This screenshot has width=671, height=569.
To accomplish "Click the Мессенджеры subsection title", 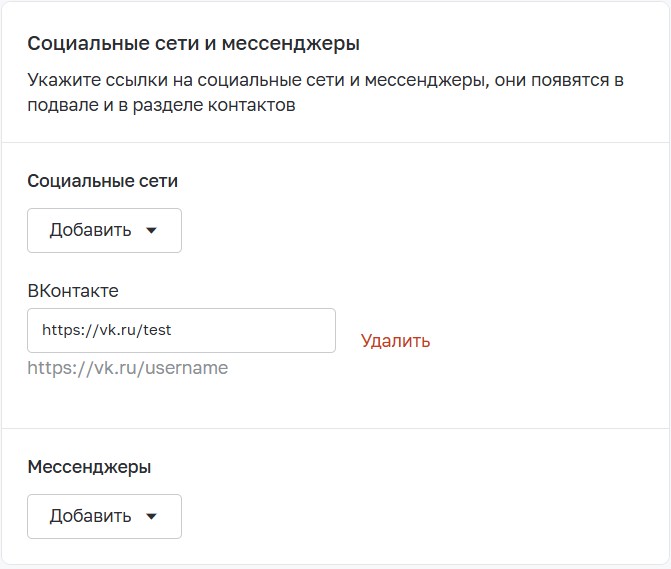I will [90, 467].
